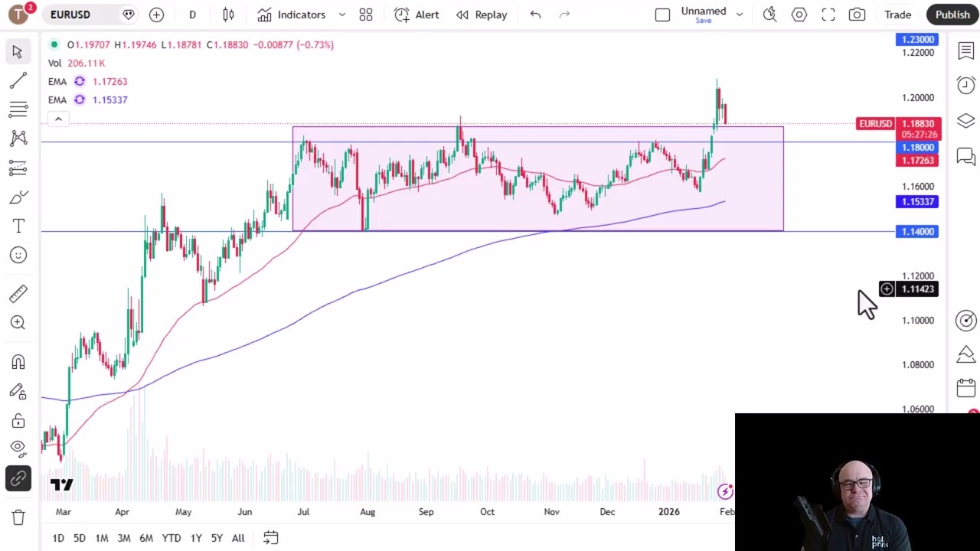Change the D timeframe interval

coord(192,15)
